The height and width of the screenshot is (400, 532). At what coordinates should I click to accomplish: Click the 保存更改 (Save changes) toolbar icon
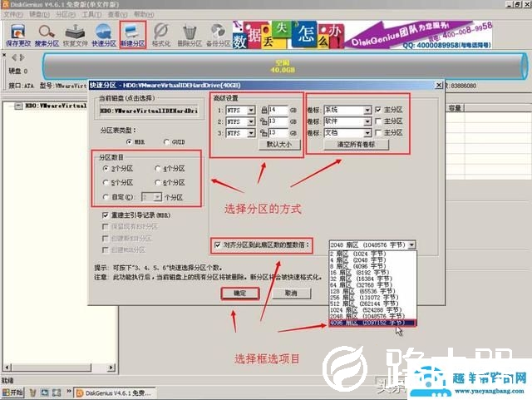(x=18, y=35)
